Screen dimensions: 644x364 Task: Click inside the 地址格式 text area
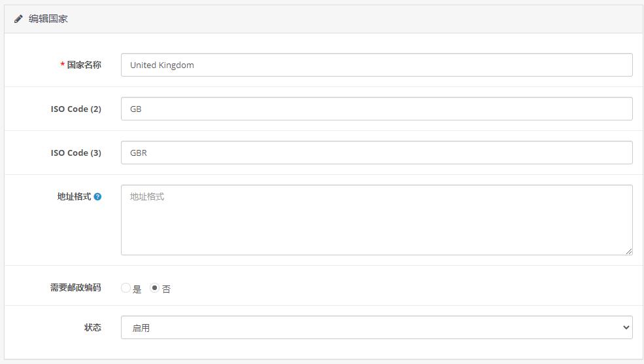pyautogui.click(x=376, y=220)
